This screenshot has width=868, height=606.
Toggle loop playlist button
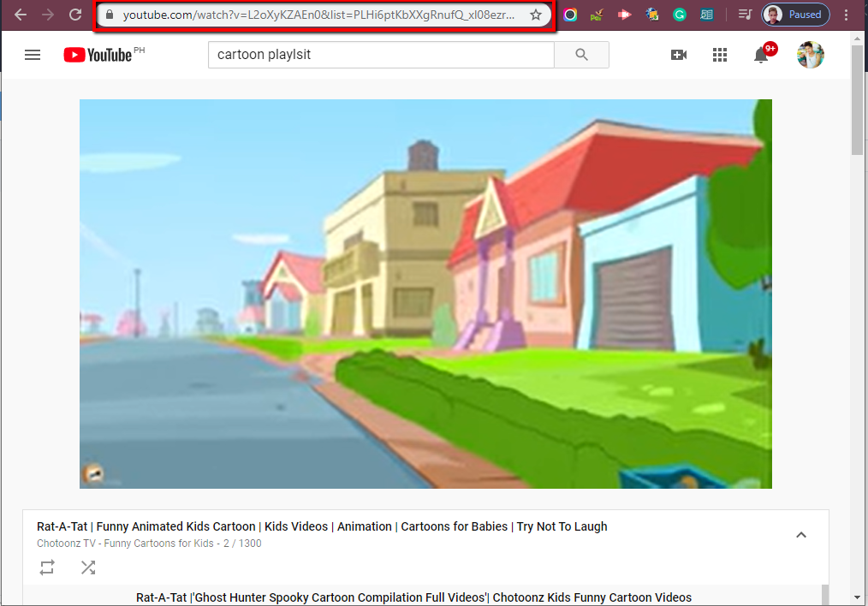[x=47, y=567]
